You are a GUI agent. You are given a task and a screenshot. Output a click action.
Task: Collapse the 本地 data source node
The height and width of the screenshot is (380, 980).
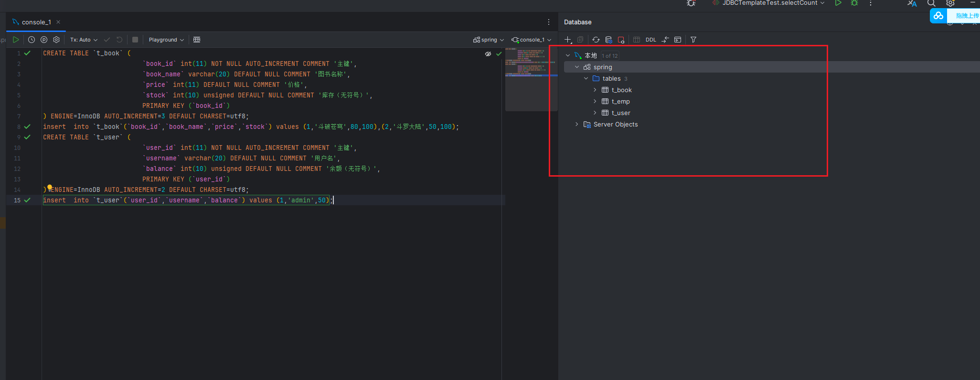pyautogui.click(x=568, y=55)
